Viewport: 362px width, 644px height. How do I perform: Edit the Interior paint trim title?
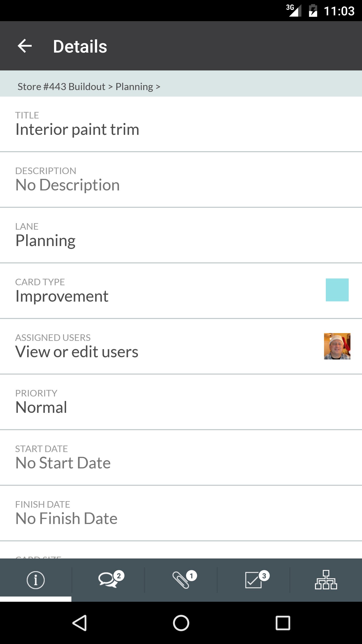pyautogui.click(x=77, y=130)
